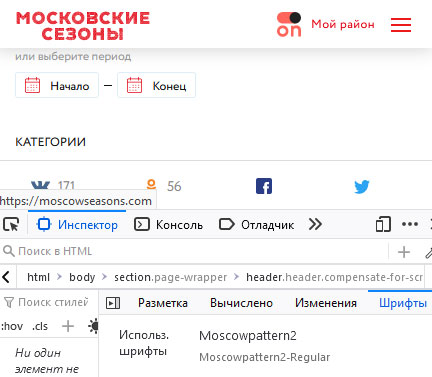Image resolution: width=432 pixels, height=377 pixels.
Task: Click the calendar icon beside Конец
Action: [x=134, y=85]
